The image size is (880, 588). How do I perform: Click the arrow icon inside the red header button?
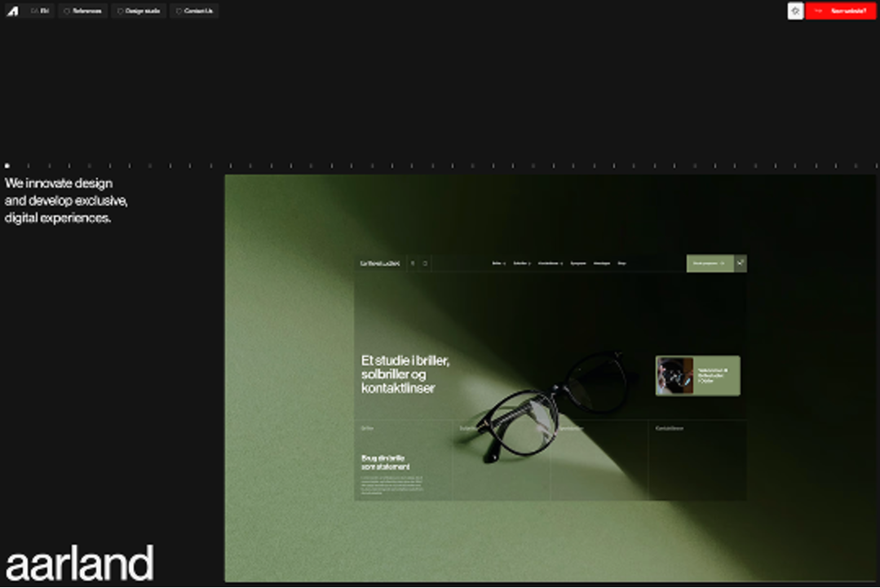click(818, 11)
